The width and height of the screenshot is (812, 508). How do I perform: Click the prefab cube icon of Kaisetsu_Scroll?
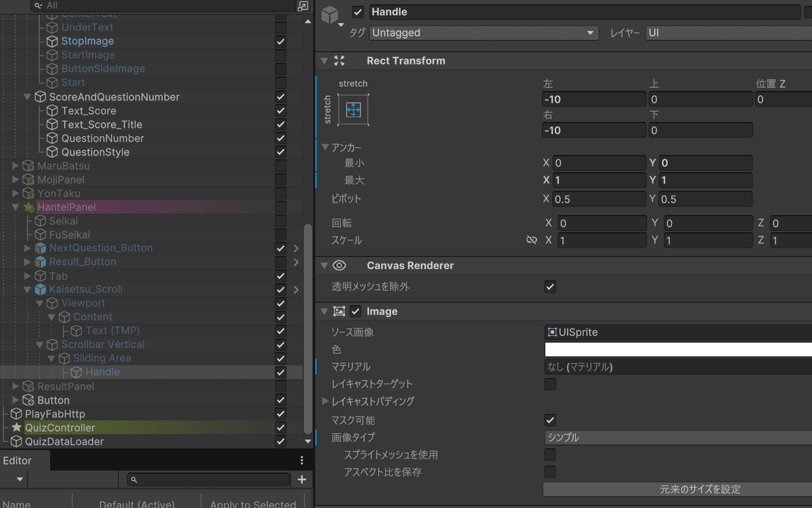(40, 289)
